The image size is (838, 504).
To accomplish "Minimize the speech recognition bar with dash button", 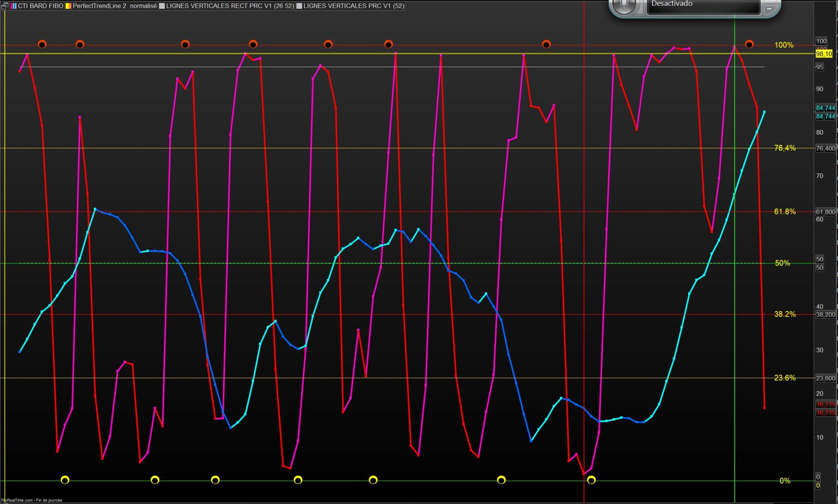I will pos(769,8).
